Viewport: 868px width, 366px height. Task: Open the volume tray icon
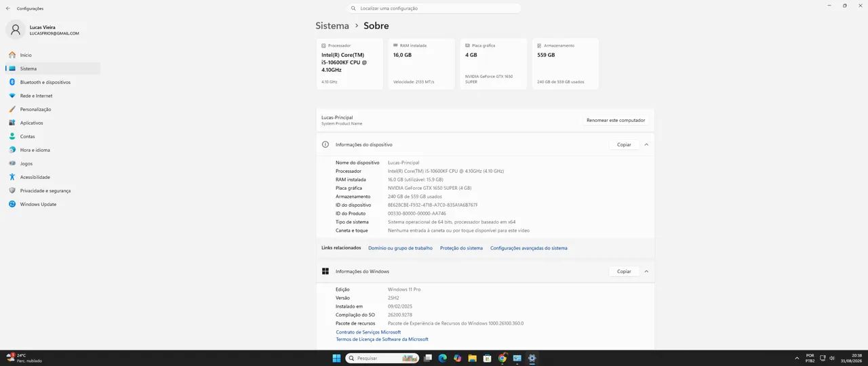click(x=833, y=358)
